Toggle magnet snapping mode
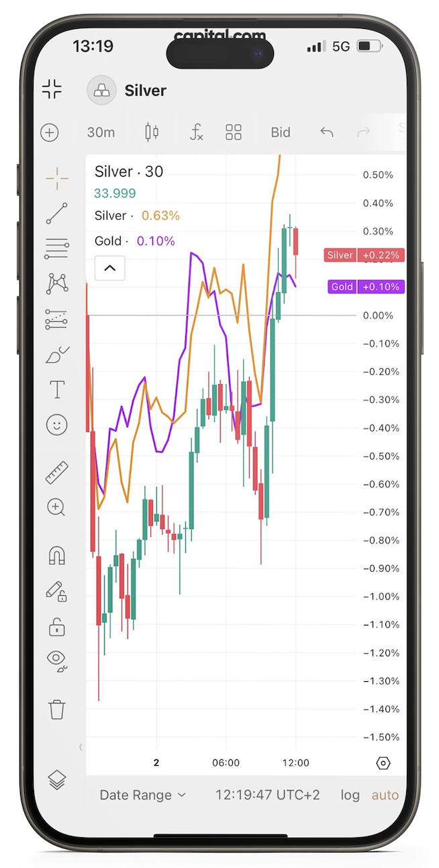This screenshot has height=868, width=439. coord(56,554)
